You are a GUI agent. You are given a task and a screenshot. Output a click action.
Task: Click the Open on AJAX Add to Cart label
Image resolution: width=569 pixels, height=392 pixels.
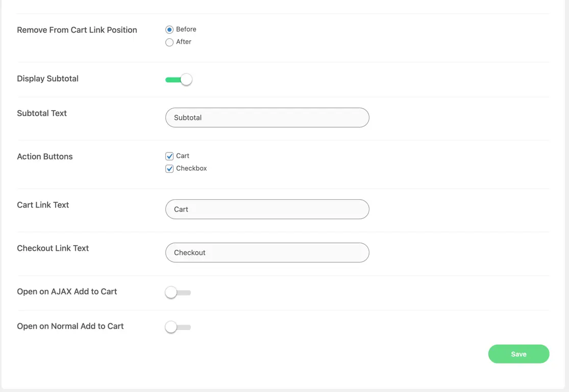coord(67,292)
